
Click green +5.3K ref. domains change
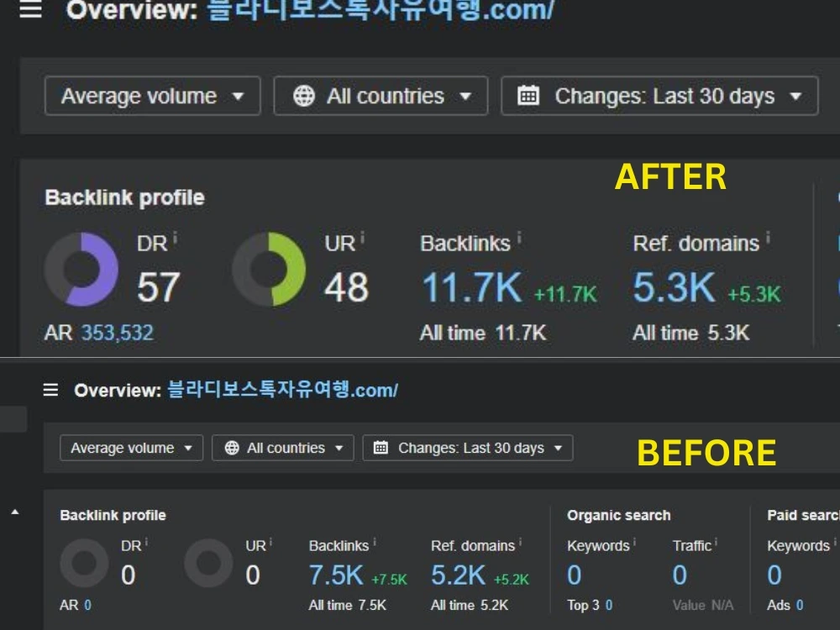[754, 294]
